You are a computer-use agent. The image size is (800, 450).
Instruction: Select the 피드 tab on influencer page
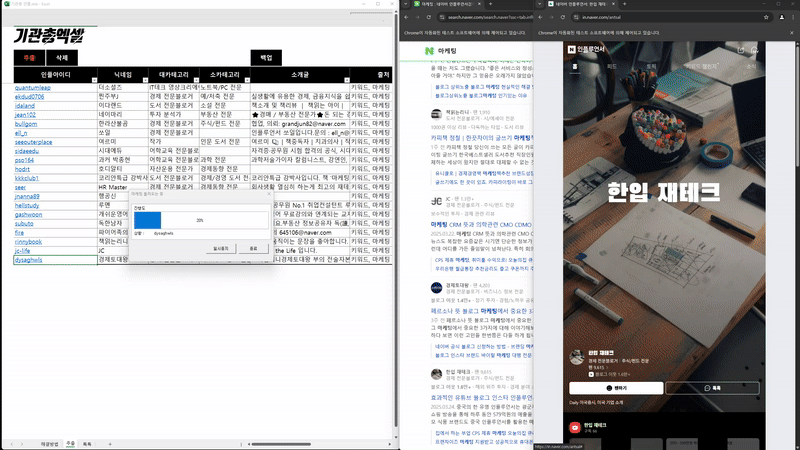(612, 66)
